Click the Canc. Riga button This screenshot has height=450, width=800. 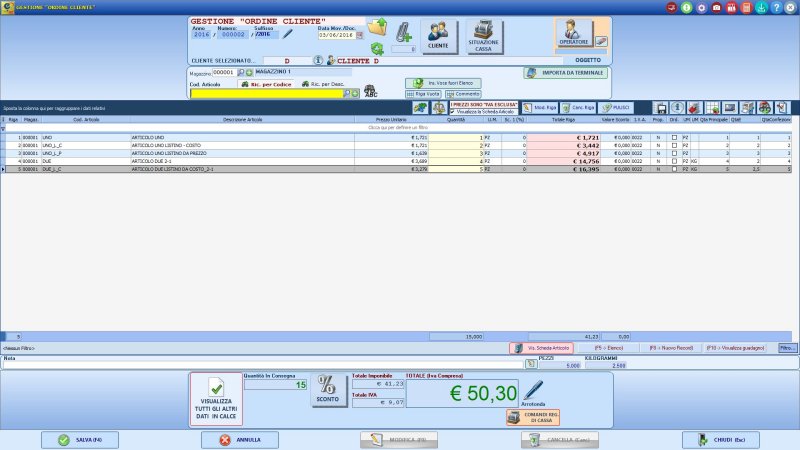click(578, 108)
